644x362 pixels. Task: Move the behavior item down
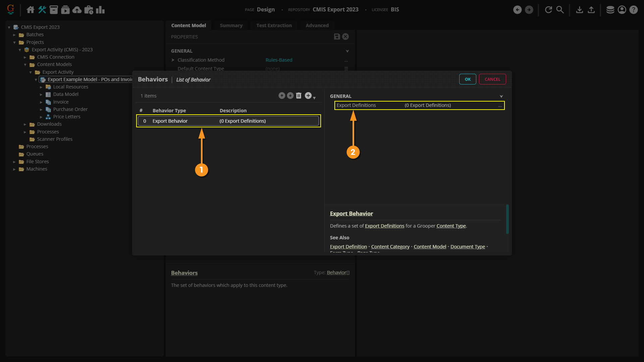pyautogui.click(x=290, y=96)
